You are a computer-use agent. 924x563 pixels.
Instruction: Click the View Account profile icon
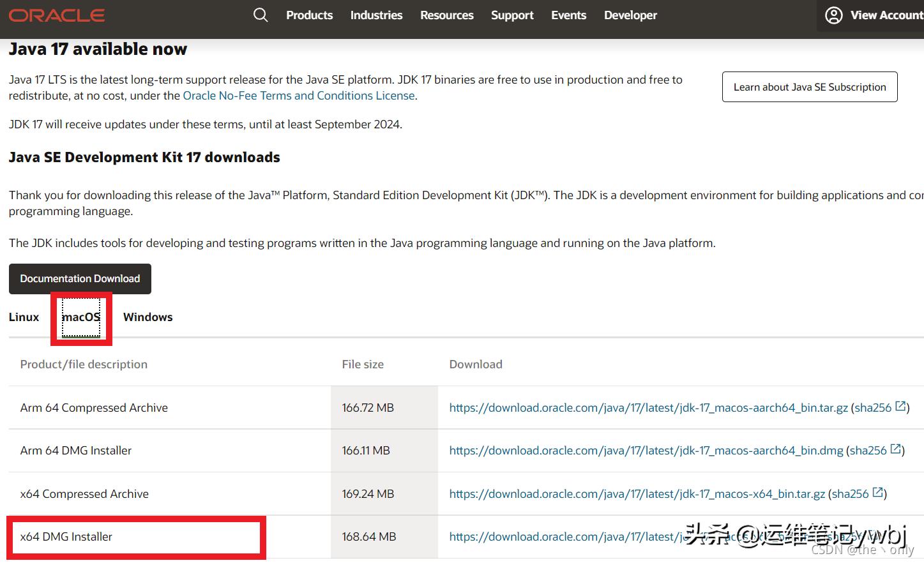833,15
